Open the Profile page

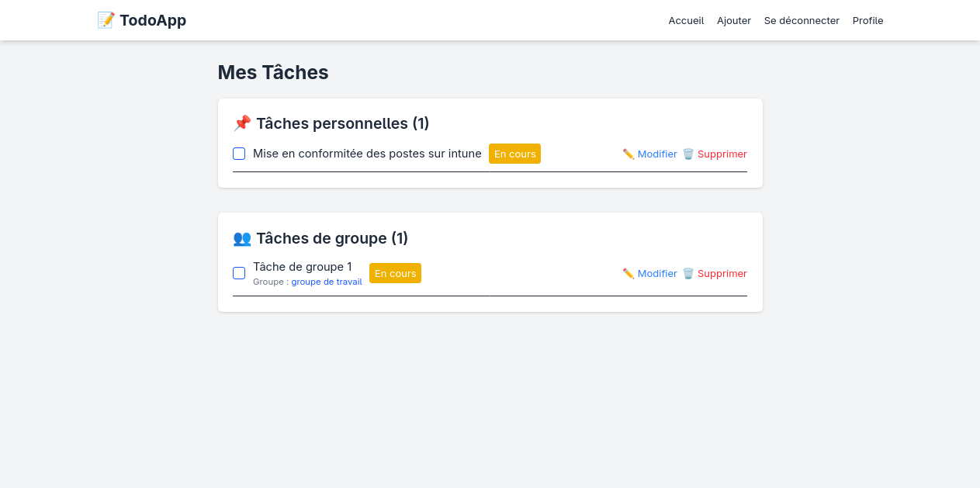click(867, 21)
